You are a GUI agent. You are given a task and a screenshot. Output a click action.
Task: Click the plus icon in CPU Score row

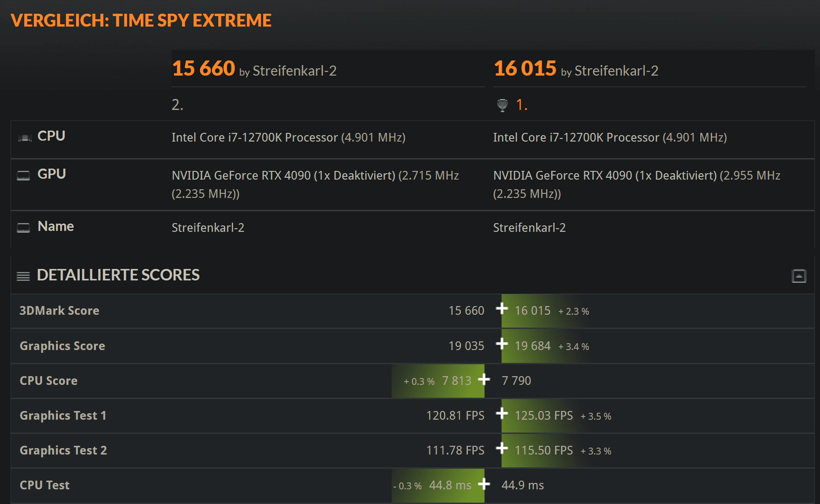click(484, 379)
